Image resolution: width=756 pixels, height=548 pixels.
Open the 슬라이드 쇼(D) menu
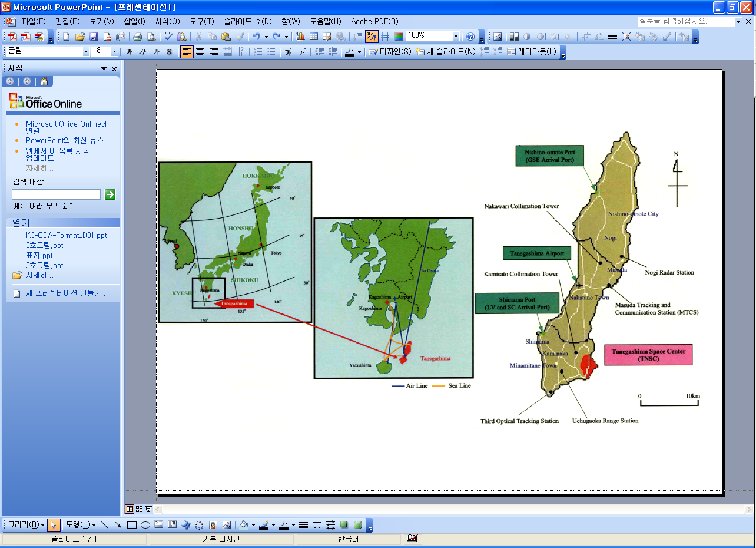tap(247, 22)
